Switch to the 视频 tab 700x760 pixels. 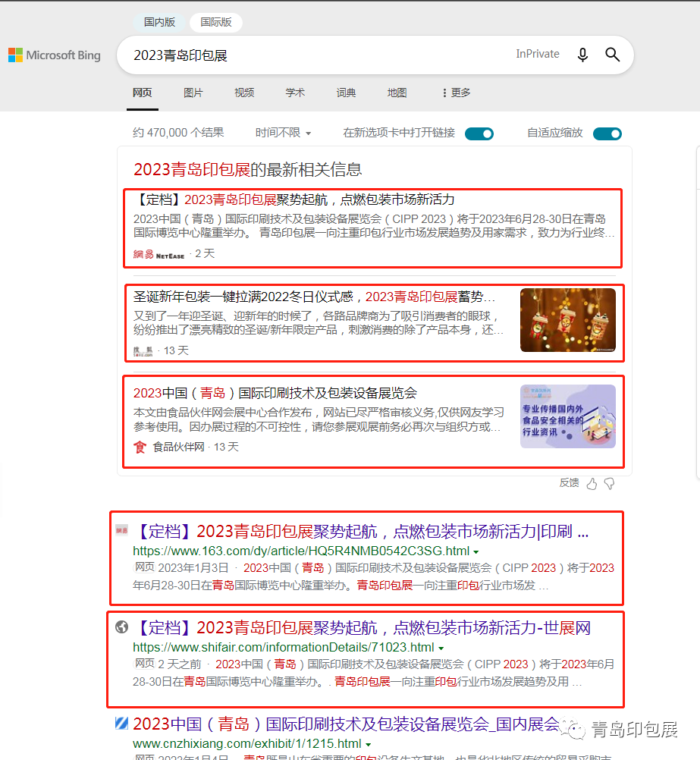[x=244, y=93]
